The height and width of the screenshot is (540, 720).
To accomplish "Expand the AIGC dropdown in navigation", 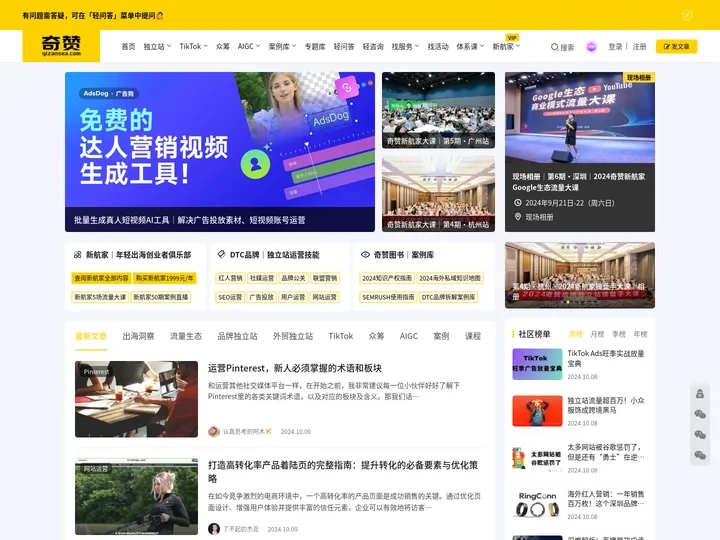I will (249, 46).
